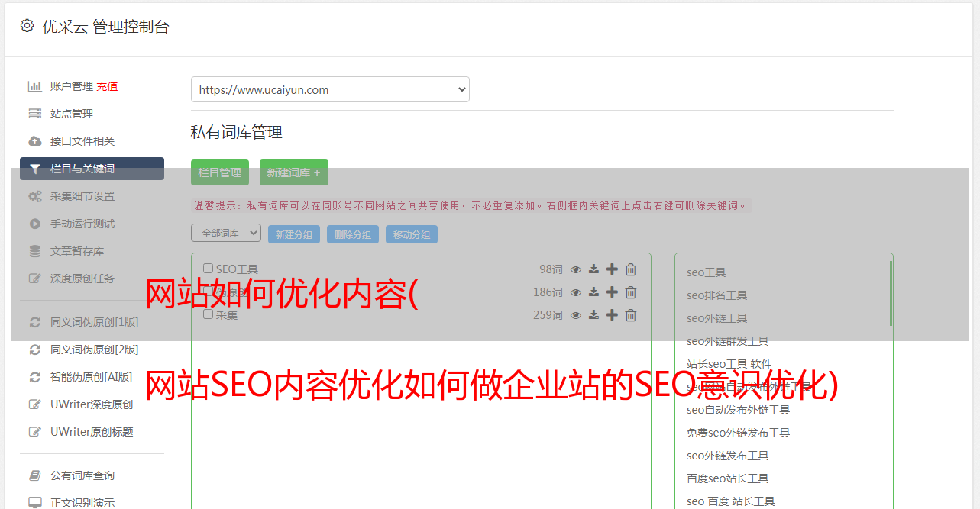The image size is (980, 509).
Task: Click the cloud upload icon for 接口文件相关
Action: click(x=35, y=141)
